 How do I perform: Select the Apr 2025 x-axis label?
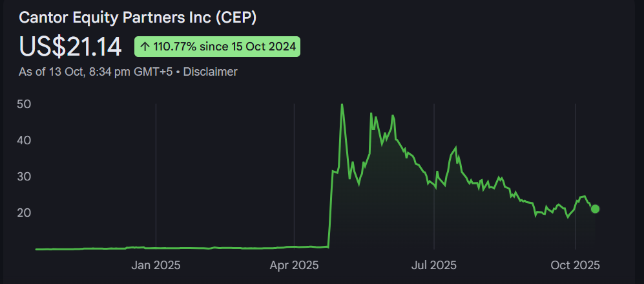295,265
